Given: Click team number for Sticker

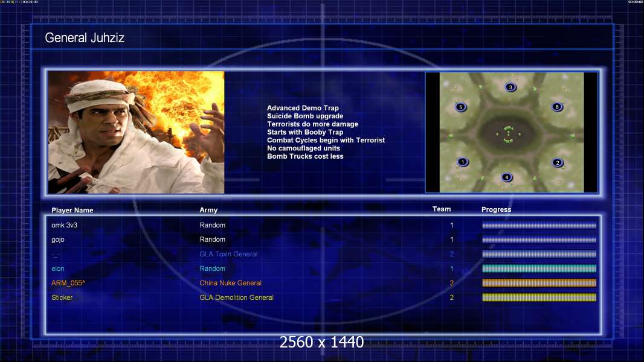Looking at the screenshot, I should coord(452,297).
